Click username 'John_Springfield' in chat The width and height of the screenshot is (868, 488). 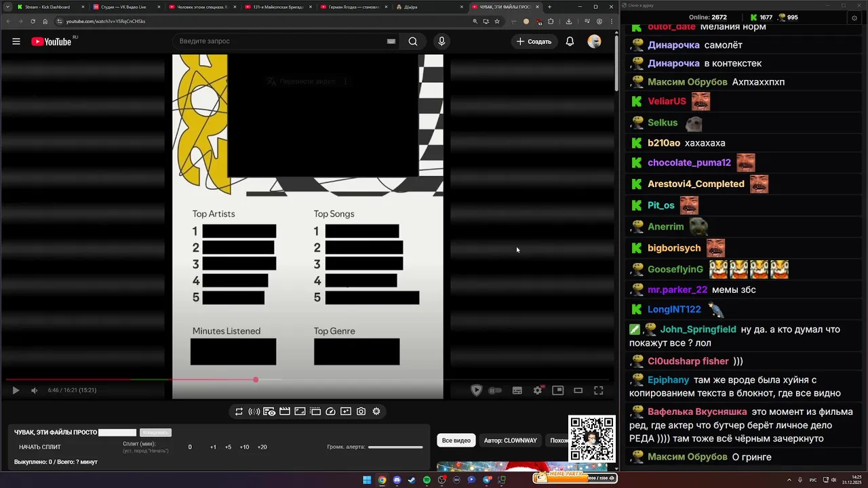point(698,329)
